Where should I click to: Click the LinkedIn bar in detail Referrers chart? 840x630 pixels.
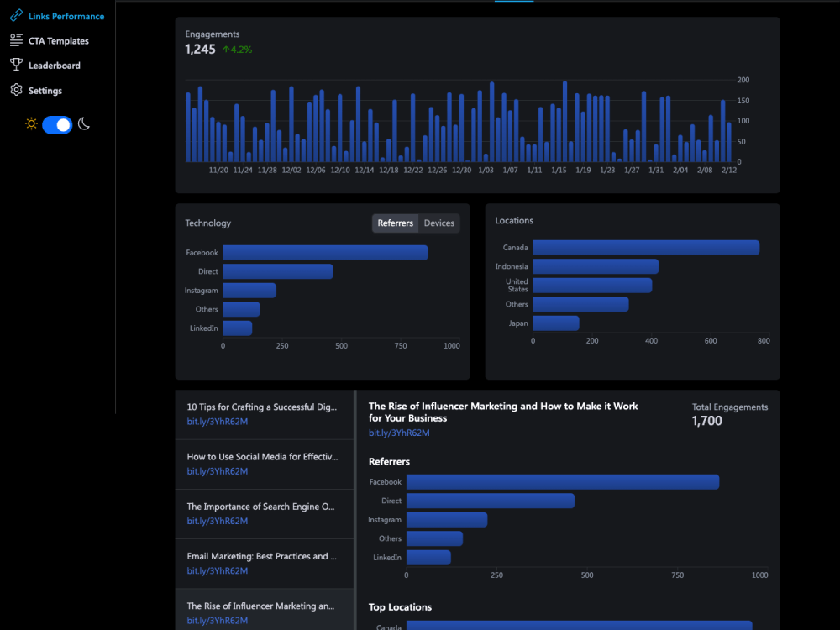[x=428, y=557]
